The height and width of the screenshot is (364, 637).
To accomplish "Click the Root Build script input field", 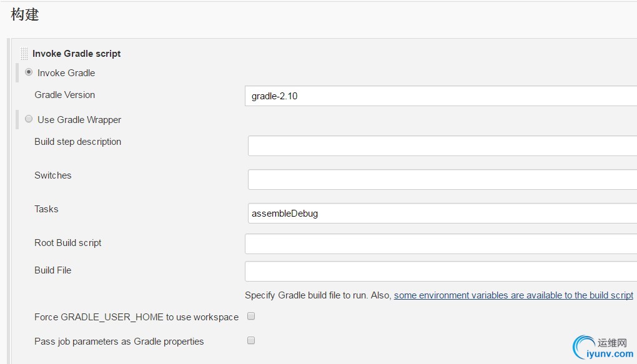I will coord(441,243).
